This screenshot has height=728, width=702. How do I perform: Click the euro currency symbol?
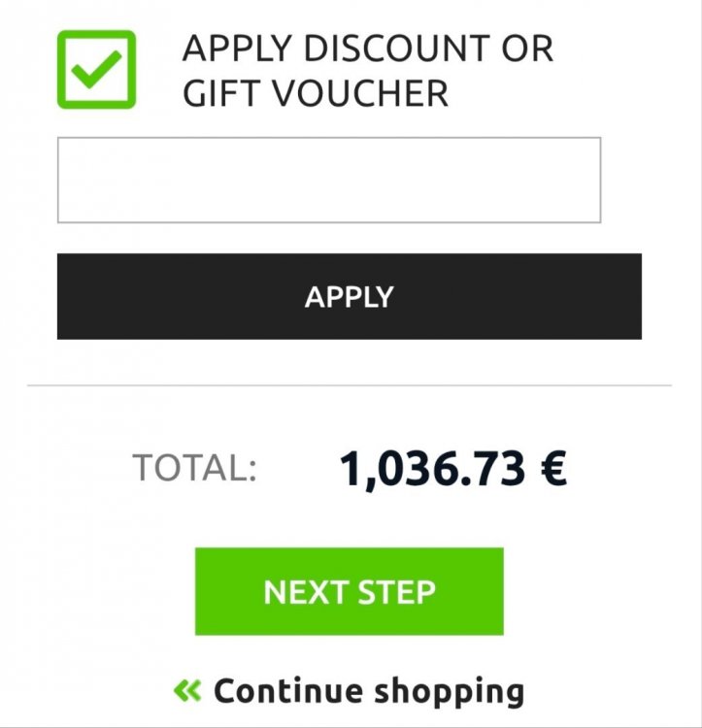(x=552, y=469)
